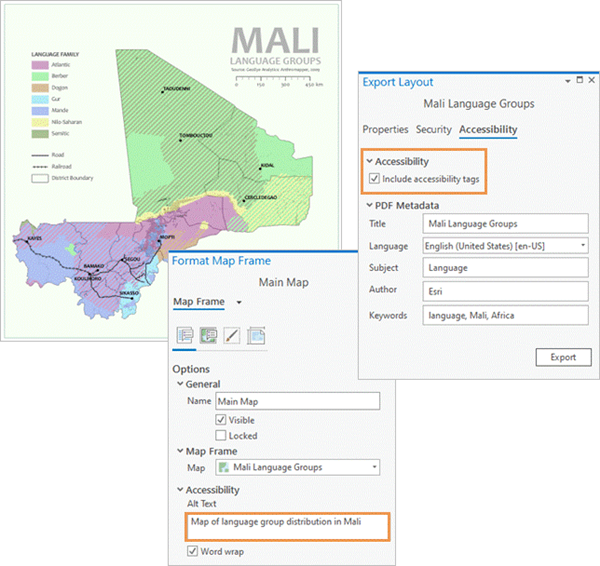Click the Atlantic legend color swatch

40,65
